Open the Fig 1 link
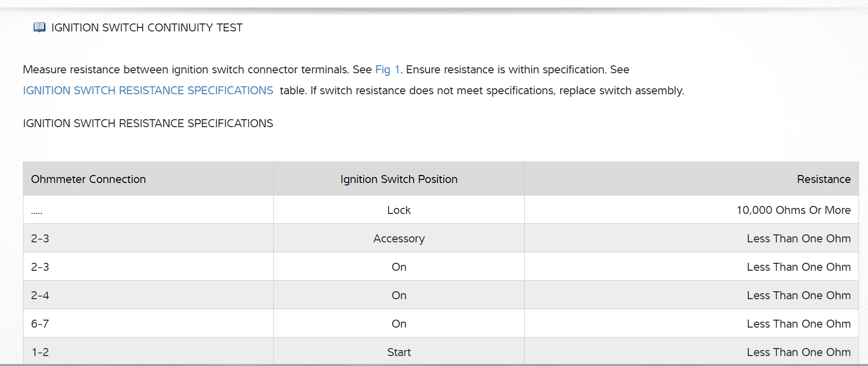Image resolution: width=868 pixels, height=366 pixels. click(387, 70)
